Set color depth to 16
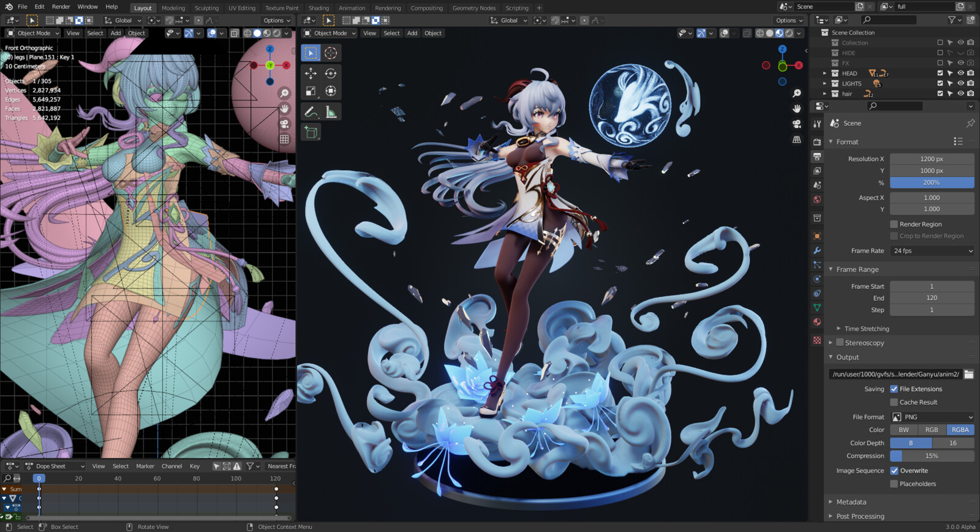The height and width of the screenshot is (532, 980). pyautogui.click(x=953, y=443)
